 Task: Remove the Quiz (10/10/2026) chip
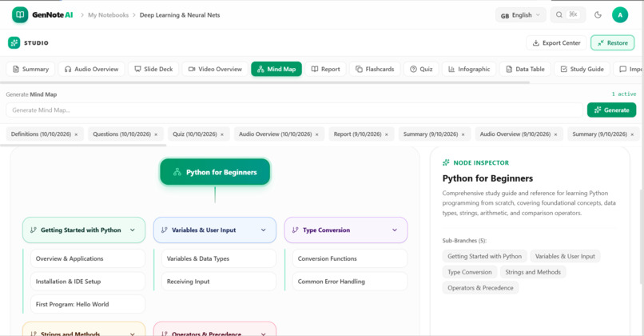(222, 134)
